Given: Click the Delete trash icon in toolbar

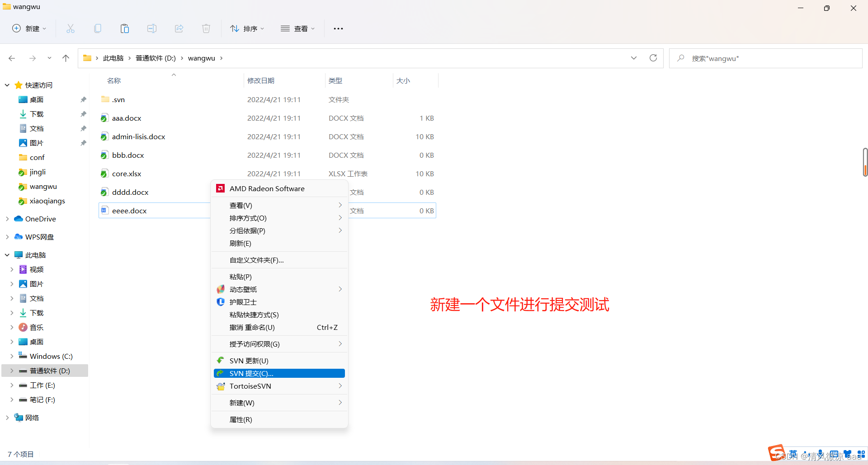Looking at the screenshot, I should [x=206, y=28].
